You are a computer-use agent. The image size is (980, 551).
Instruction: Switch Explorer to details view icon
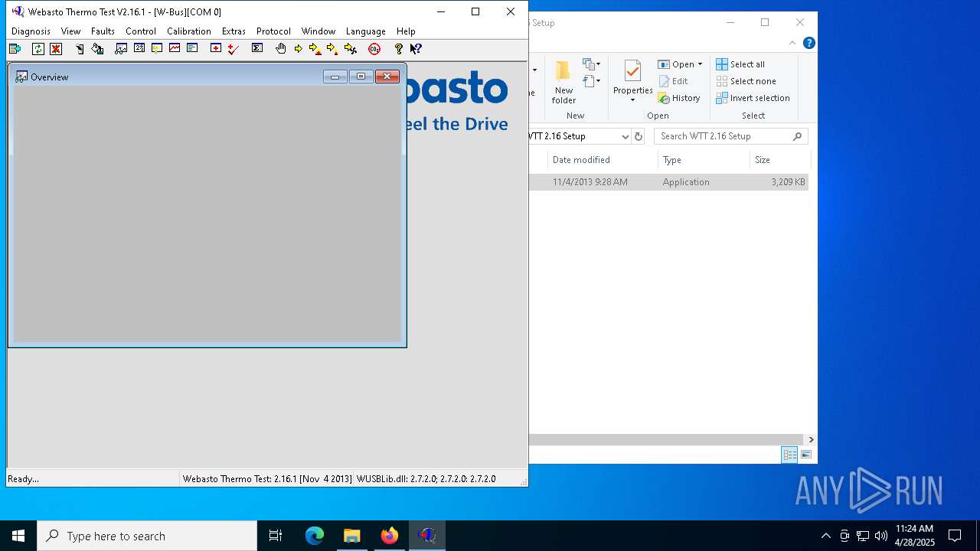[789, 455]
